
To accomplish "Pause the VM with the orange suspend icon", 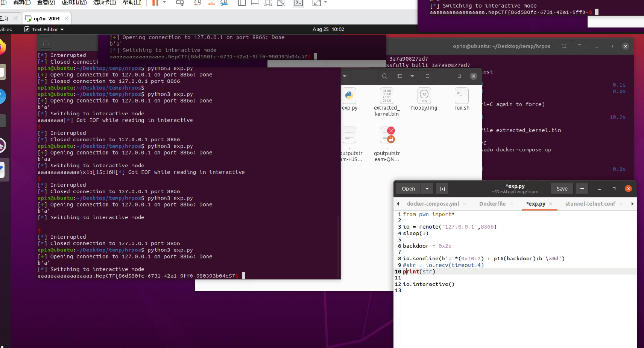I will point(155,3).
